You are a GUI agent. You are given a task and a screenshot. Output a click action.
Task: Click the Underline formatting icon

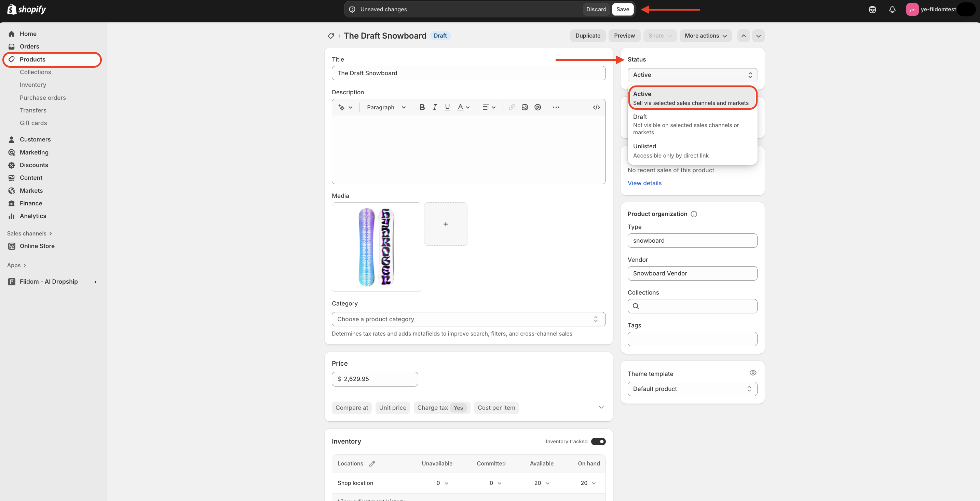coord(447,107)
